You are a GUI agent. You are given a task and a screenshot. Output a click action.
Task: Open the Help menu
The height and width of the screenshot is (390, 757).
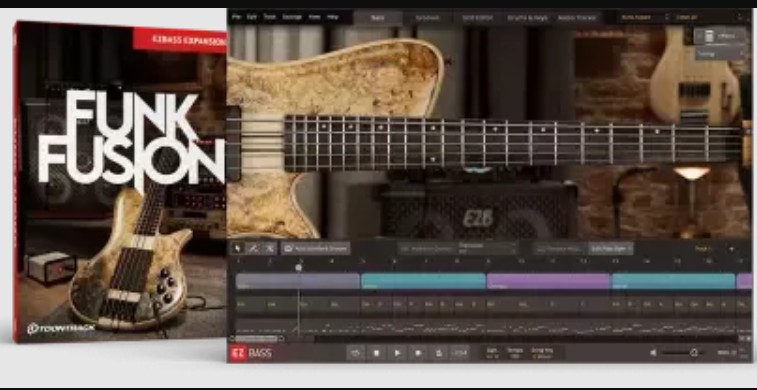[x=333, y=17]
